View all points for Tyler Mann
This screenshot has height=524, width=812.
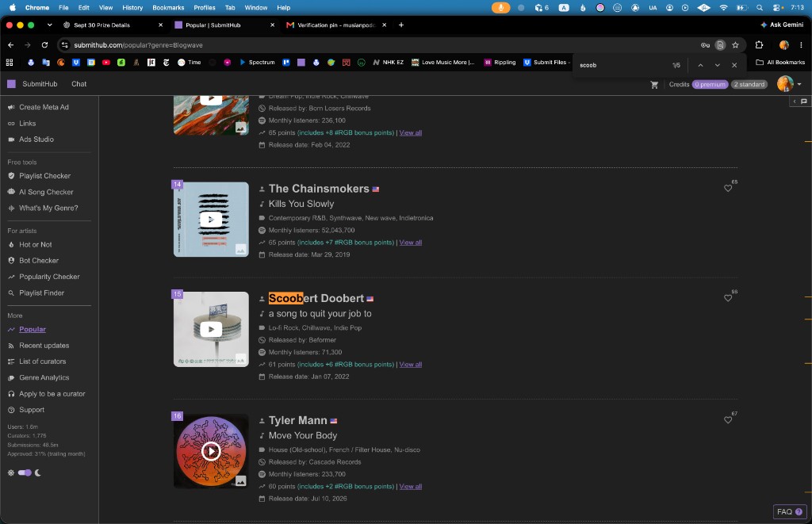click(x=410, y=486)
